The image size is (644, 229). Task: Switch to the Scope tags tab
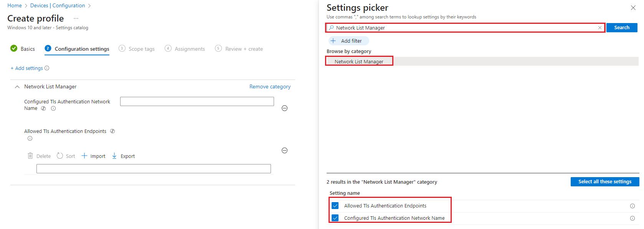point(141,48)
